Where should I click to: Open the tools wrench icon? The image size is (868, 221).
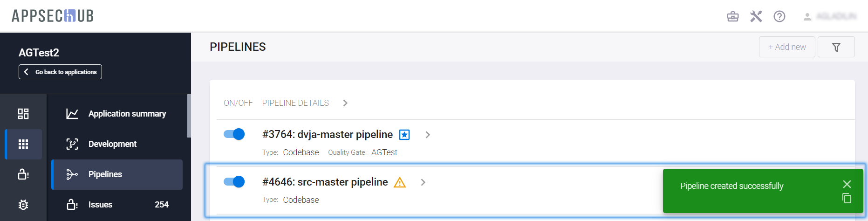[x=756, y=17]
